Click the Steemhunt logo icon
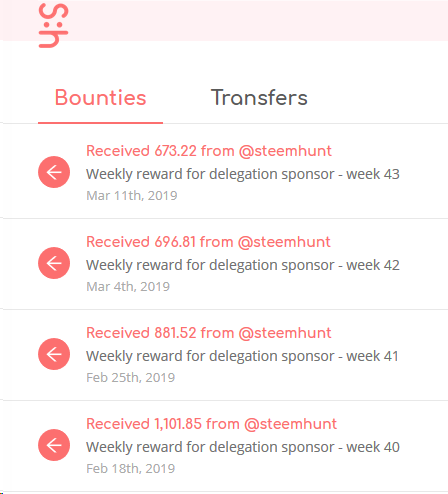Viewport: 448px width, 494px height. pos(53,26)
